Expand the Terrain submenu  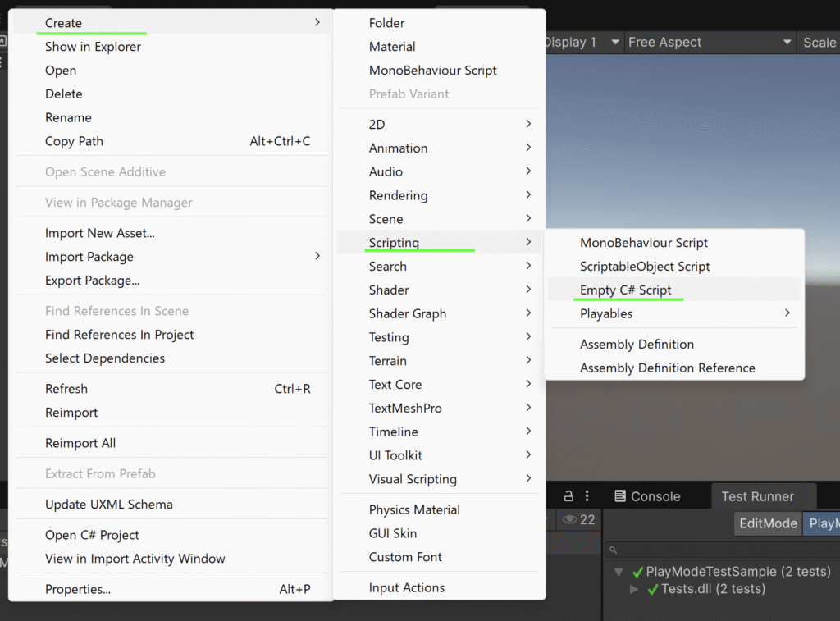(440, 360)
